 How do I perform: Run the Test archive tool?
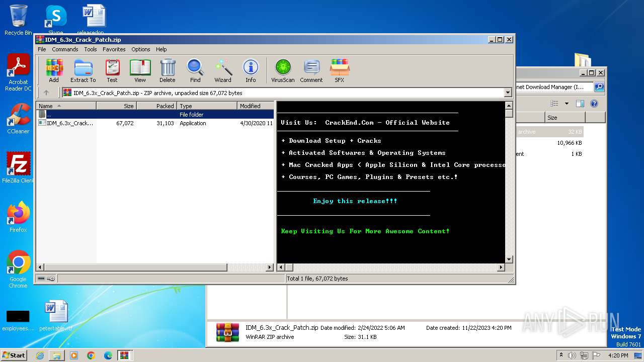[112, 70]
